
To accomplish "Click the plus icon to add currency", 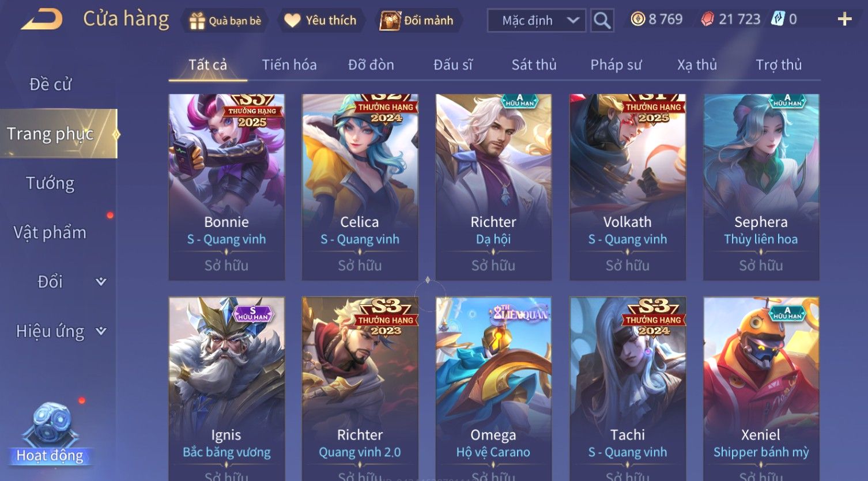I will pos(844,20).
